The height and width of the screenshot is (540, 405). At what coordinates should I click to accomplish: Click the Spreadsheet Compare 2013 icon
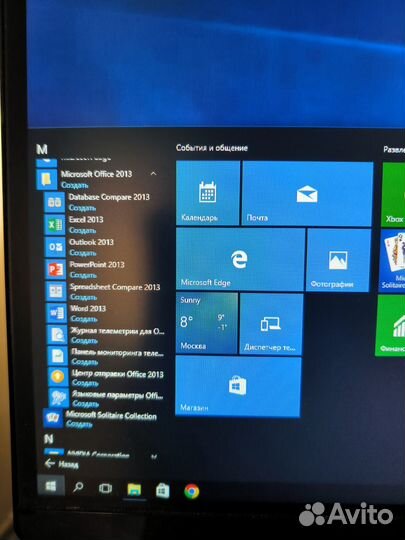56,291
